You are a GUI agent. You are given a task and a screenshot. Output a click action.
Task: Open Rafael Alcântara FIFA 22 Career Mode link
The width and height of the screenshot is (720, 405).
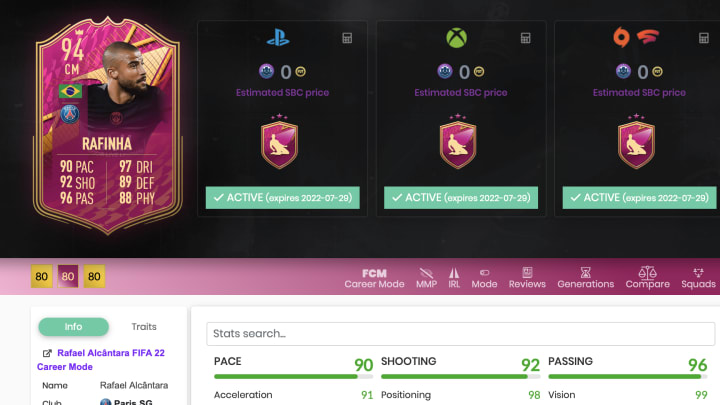tap(101, 360)
